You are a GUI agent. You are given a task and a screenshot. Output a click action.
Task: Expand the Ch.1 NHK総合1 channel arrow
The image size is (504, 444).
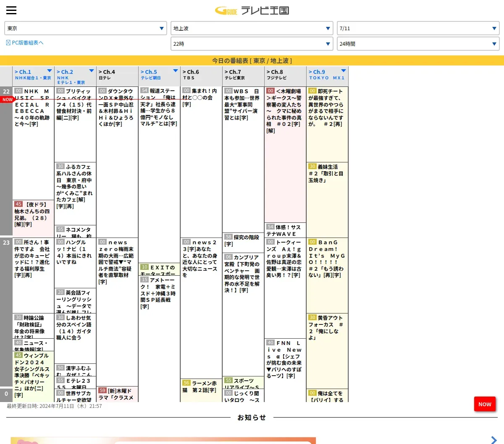pos(50,71)
